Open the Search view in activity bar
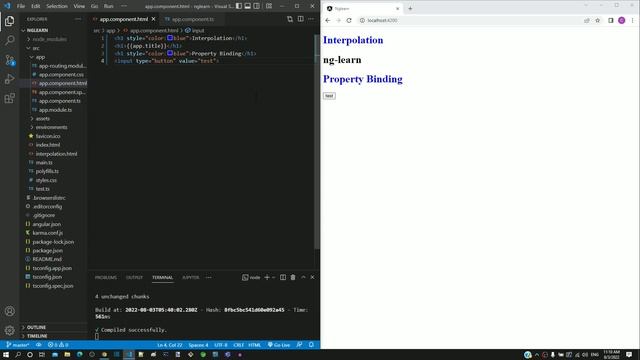The height and width of the screenshot is (360, 640). click(9, 40)
